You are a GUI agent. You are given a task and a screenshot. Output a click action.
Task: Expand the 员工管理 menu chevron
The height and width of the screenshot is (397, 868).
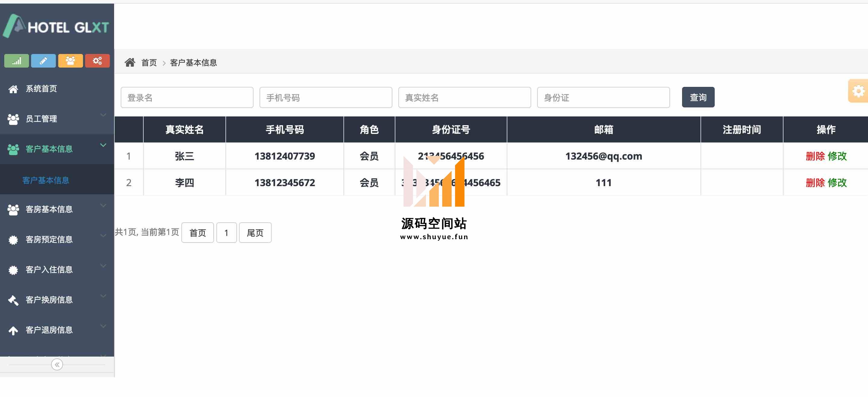point(103,115)
